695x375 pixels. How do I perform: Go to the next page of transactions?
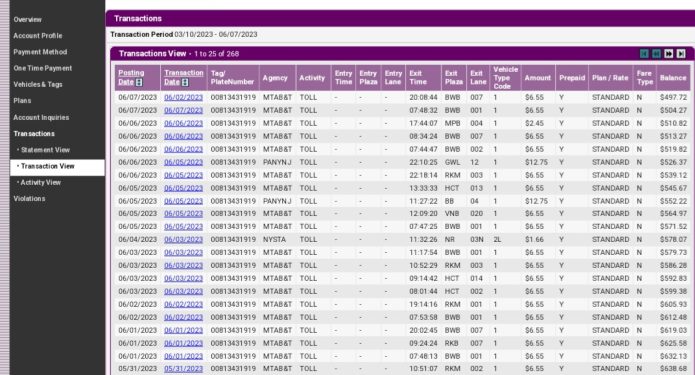pos(668,54)
